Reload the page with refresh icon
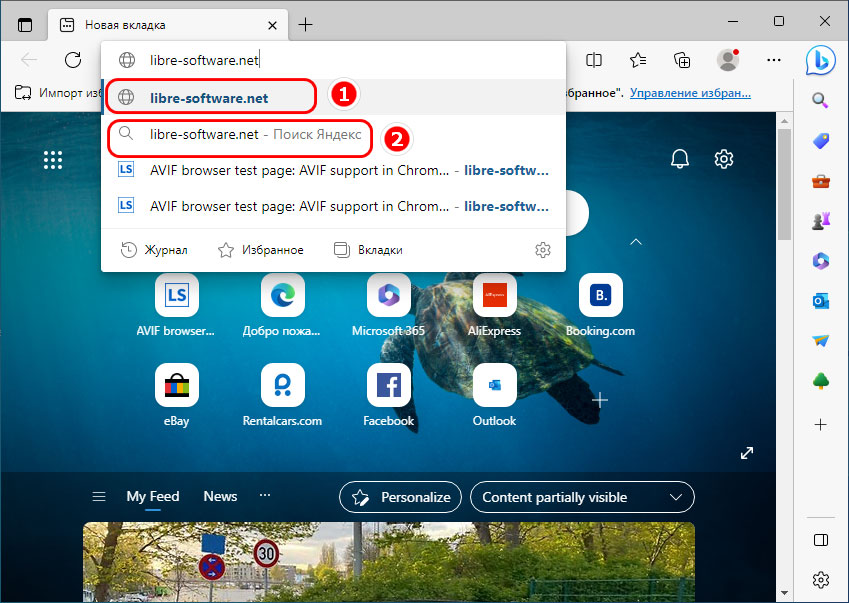The height and width of the screenshot is (603, 849). pos(73,60)
